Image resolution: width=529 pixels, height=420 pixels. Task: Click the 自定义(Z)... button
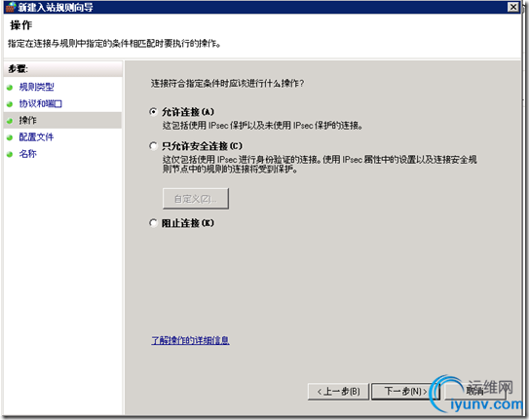point(196,199)
